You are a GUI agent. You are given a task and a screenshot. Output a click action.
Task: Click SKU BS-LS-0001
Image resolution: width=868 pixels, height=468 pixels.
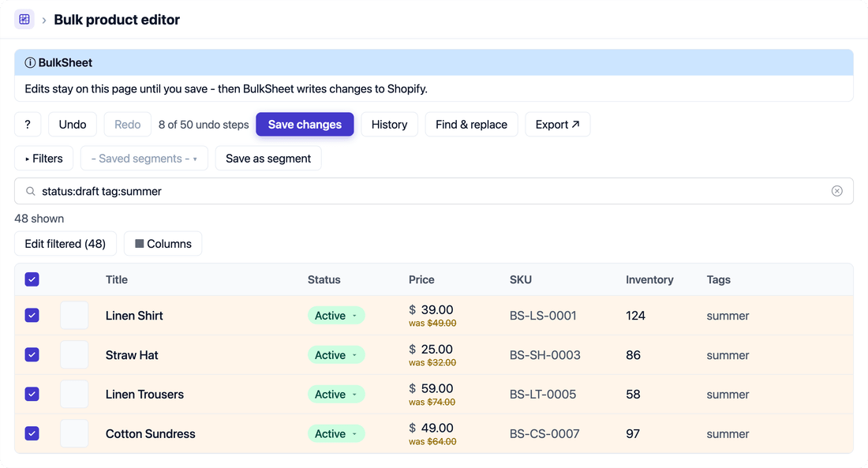pos(543,316)
